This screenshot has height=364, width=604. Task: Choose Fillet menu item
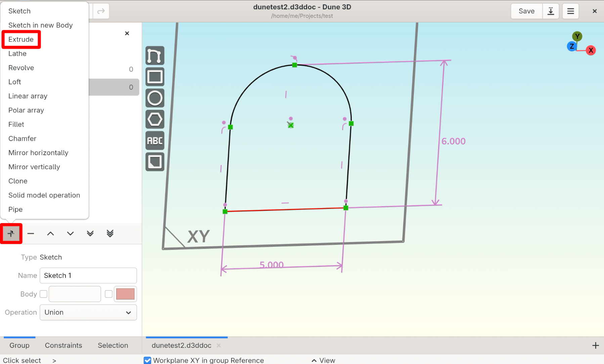pyautogui.click(x=44, y=124)
